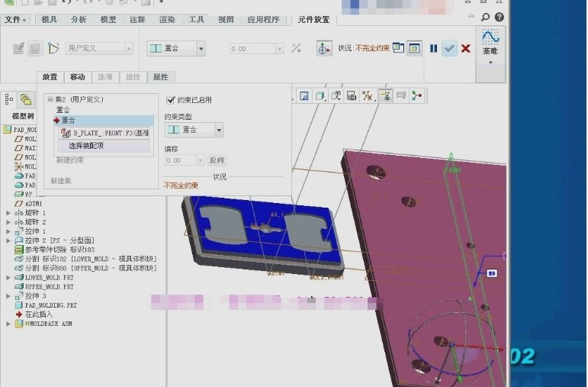This screenshot has height=387, width=588.
Task: Select 参考零件切除 标识183 tree item
Action: click(x=59, y=250)
